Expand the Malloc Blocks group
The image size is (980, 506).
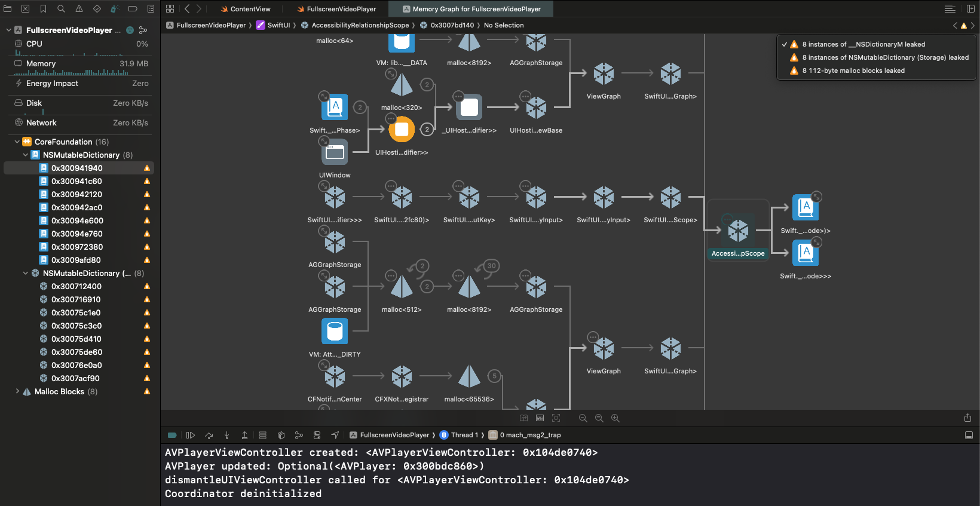click(x=17, y=391)
